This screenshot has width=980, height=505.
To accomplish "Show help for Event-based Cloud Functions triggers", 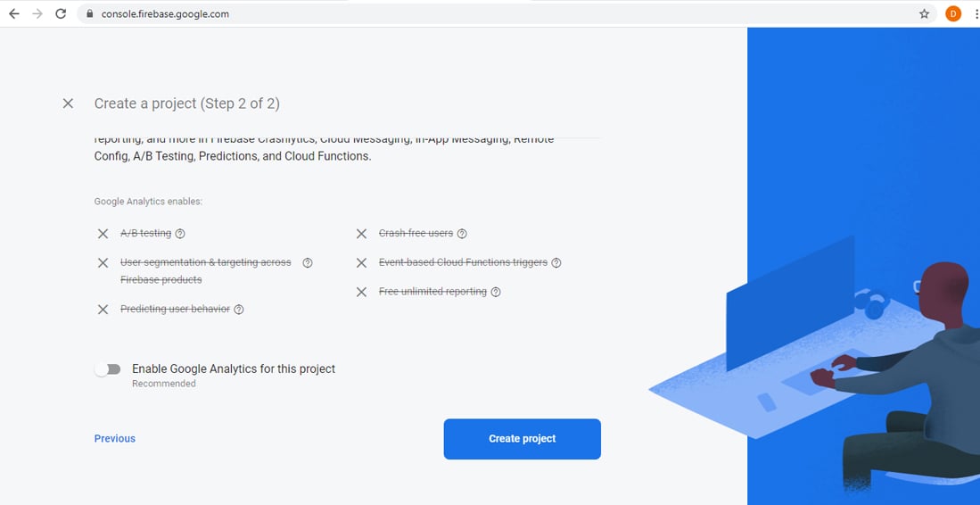I will click(x=556, y=263).
